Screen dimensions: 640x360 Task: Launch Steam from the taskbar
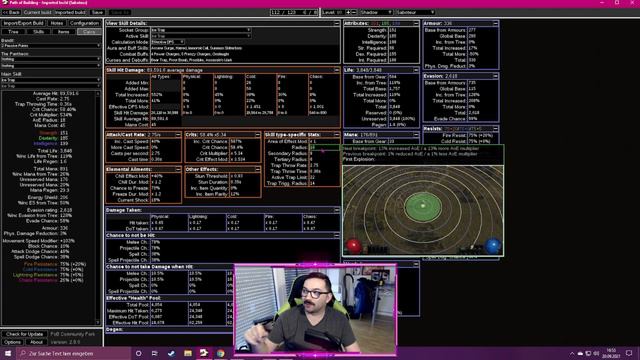[x=171, y=353]
